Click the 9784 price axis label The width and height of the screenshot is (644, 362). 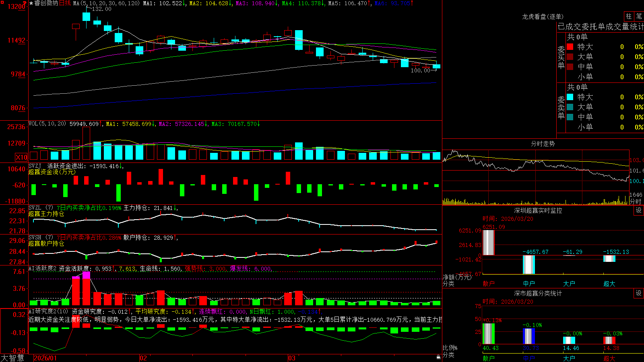coord(18,74)
